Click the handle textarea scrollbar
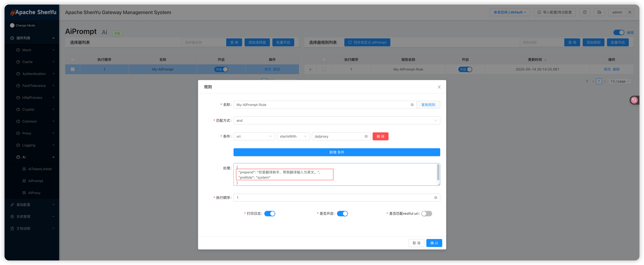Screen dimensions: 644x265 (x=438, y=172)
